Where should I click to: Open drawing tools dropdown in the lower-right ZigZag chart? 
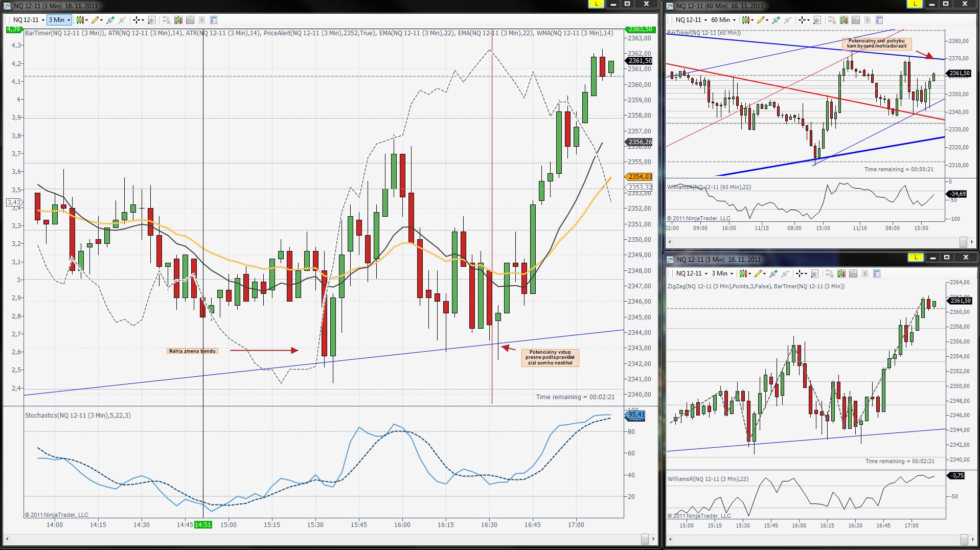point(760,273)
